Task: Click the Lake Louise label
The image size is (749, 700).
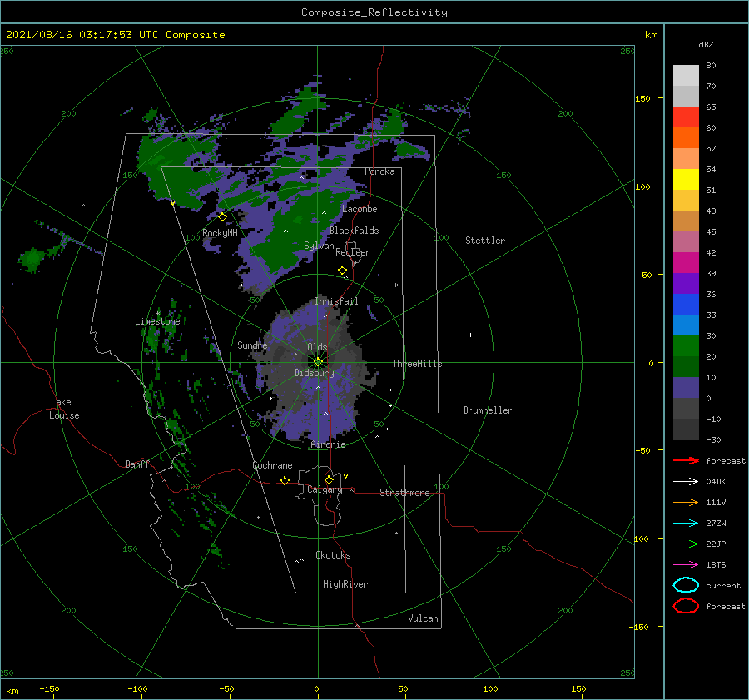Action: click(64, 409)
